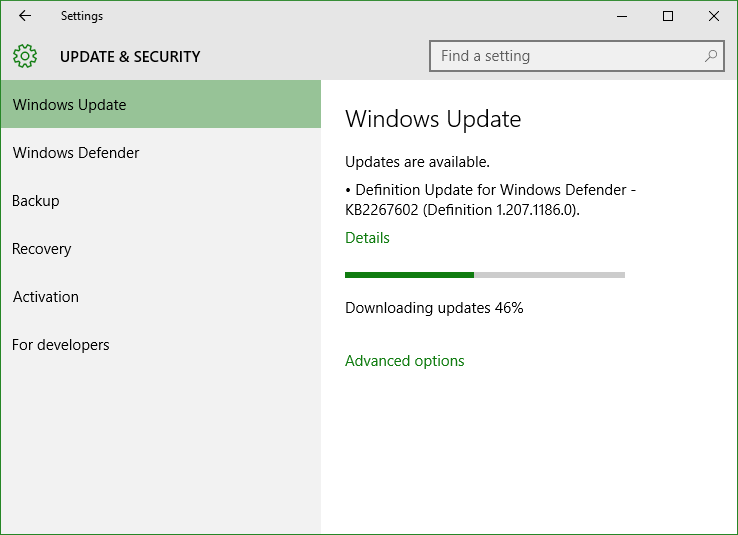This screenshot has width=738, height=535.
Task: Click the Definition Update KB2267602 entry
Action: (x=490, y=200)
